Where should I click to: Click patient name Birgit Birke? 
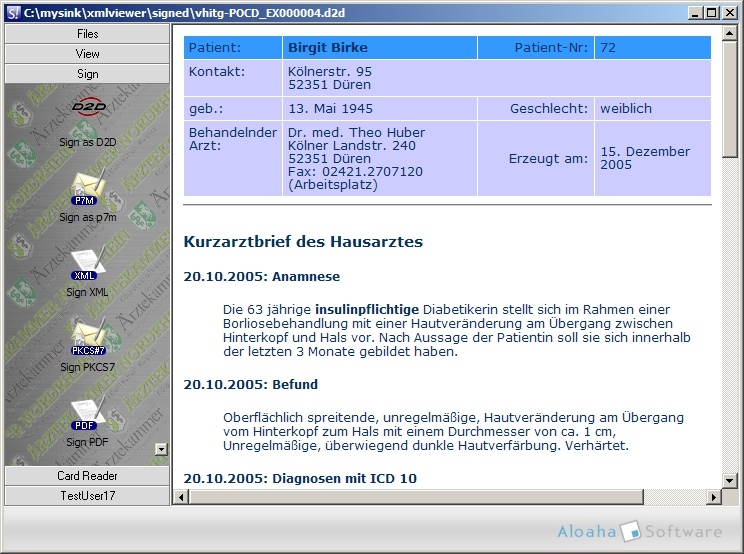click(327, 48)
